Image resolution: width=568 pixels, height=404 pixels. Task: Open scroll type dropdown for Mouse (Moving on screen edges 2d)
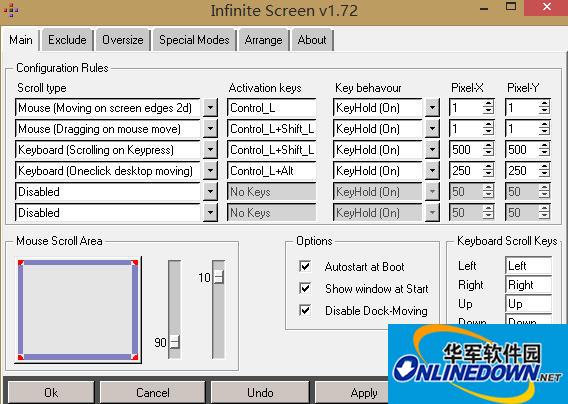pyautogui.click(x=210, y=108)
